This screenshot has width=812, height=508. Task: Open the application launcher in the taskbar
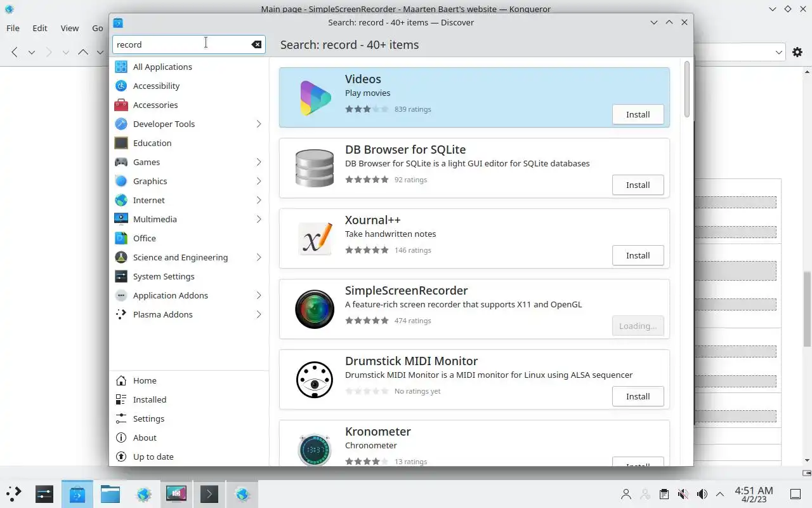13,493
